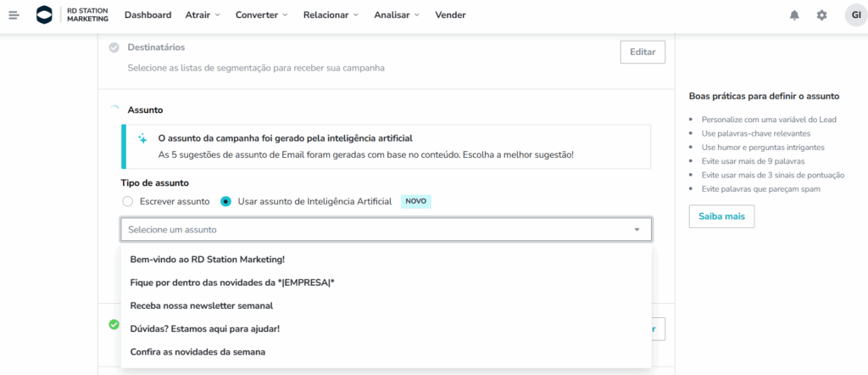Select 'Bem-vindo ao RD Station Marketing!' subject
This screenshot has width=868, height=375.
[207, 260]
